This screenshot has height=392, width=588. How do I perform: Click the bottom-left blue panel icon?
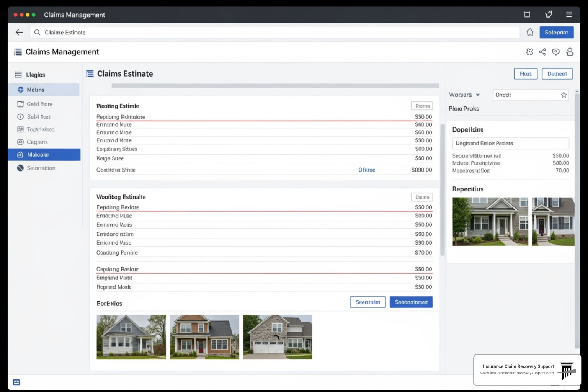[x=16, y=382]
